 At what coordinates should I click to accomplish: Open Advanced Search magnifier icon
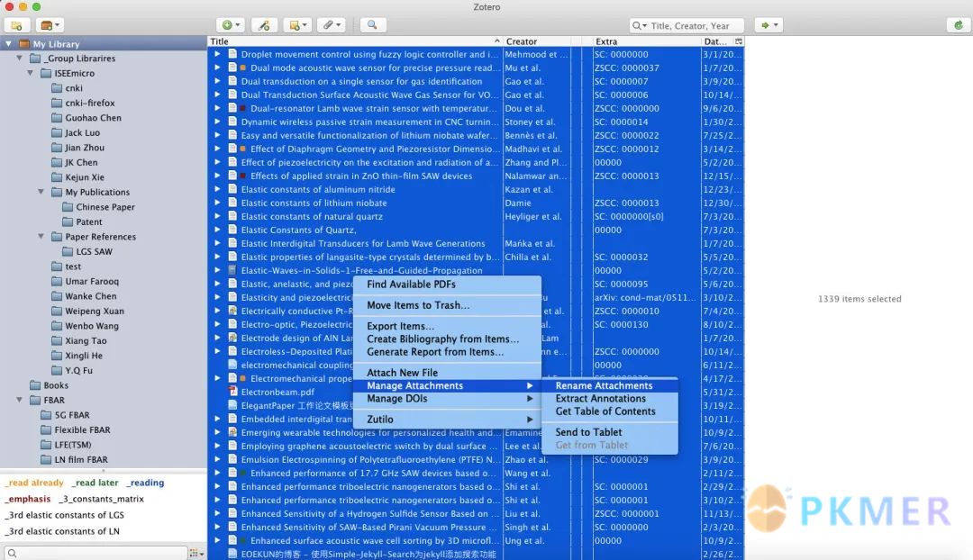[372, 25]
